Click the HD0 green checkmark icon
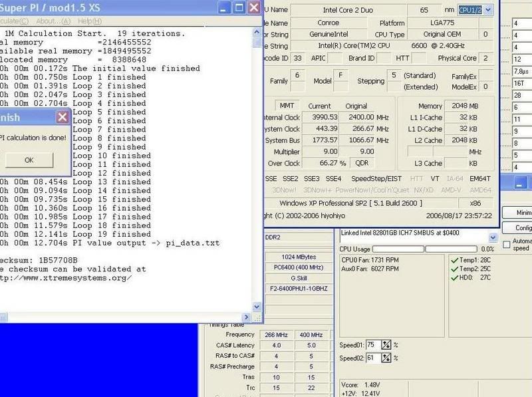 pyautogui.click(x=455, y=278)
